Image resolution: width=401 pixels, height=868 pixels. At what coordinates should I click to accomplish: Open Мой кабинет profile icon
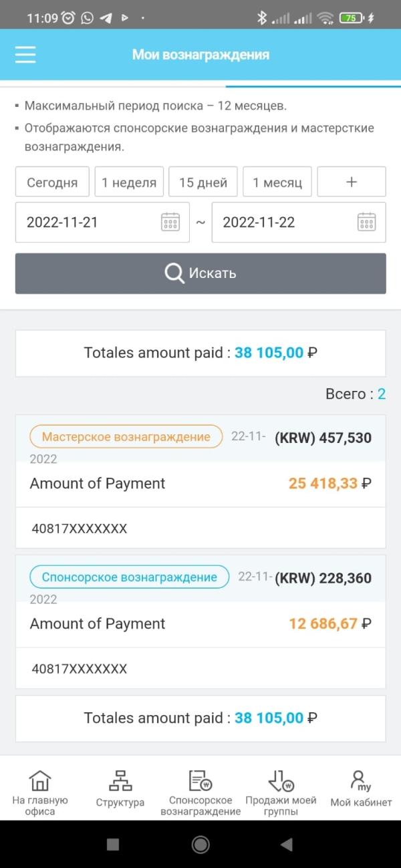361,780
